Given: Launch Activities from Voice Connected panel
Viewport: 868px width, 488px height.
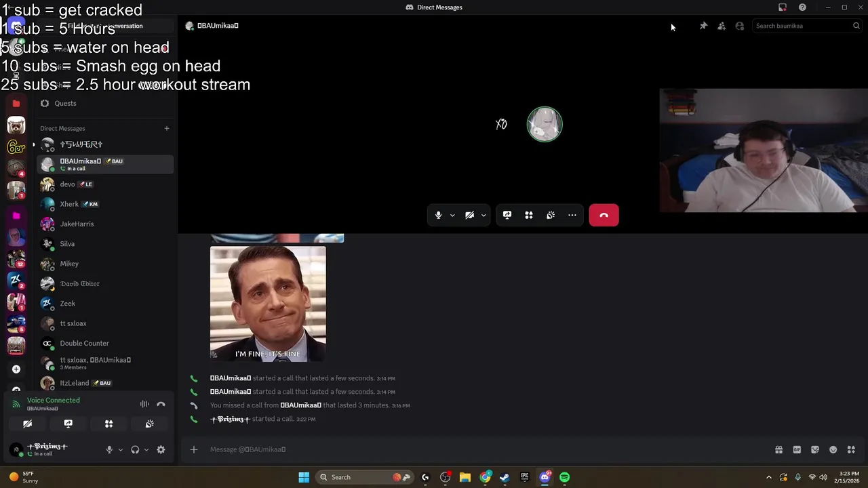Looking at the screenshot, I should click(x=108, y=424).
